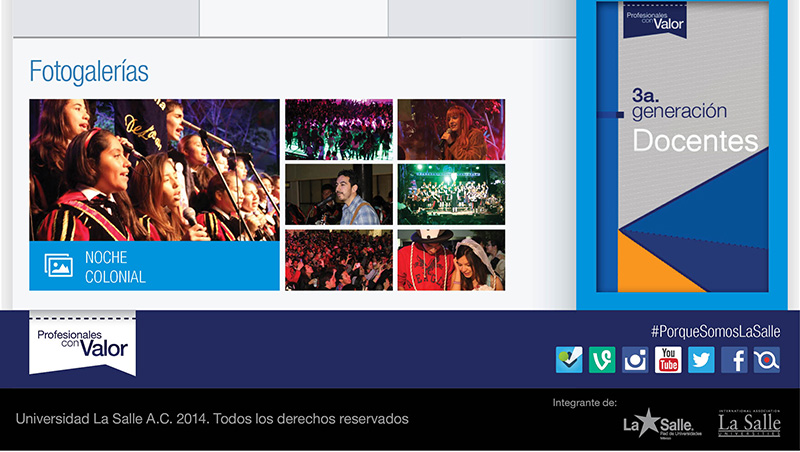The image size is (800, 452).
Task: Click the photo gallery icon beside Noche Colonial
Action: coord(58,266)
